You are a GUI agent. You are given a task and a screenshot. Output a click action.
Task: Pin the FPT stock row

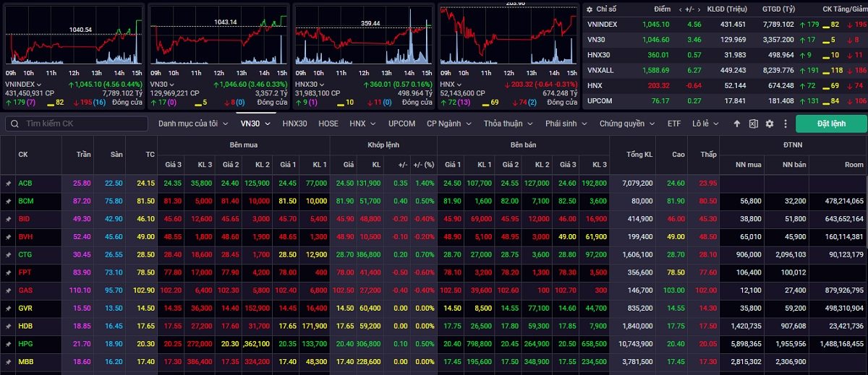8,272
